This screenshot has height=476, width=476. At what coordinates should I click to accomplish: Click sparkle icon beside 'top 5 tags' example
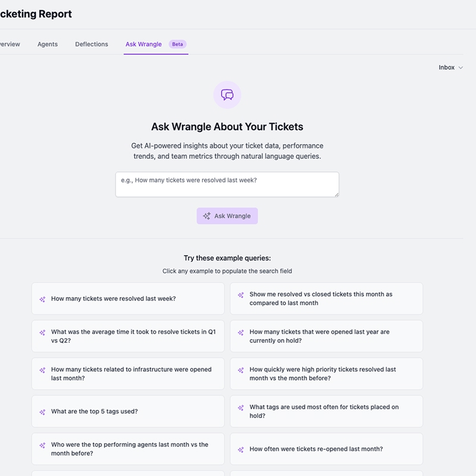[x=42, y=412]
